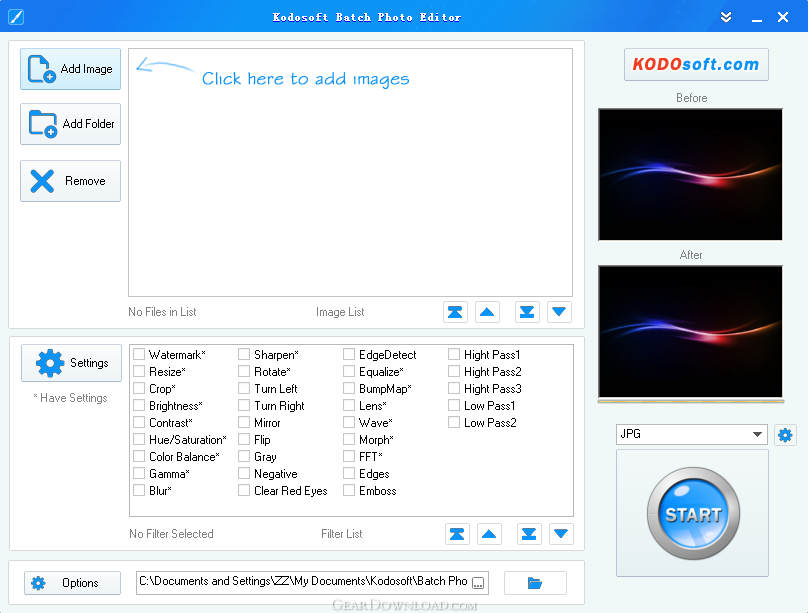Image resolution: width=808 pixels, height=613 pixels.
Task: Enable the Gray filter
Action: (244, 456)
